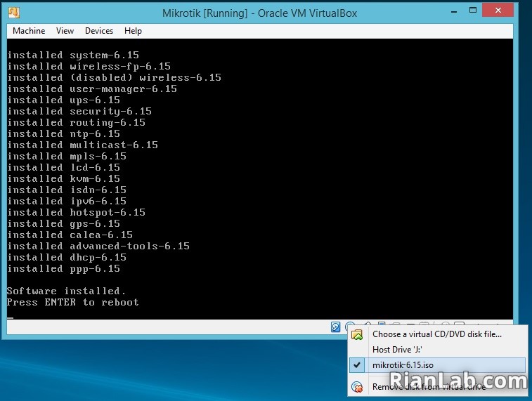Click the 'installed kvm-6.15' line

coord(64,178)
